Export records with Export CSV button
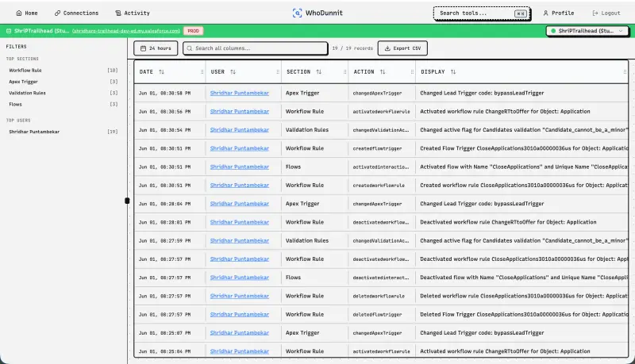Viewport: 635px width, 364px height. tap(402, 48)
